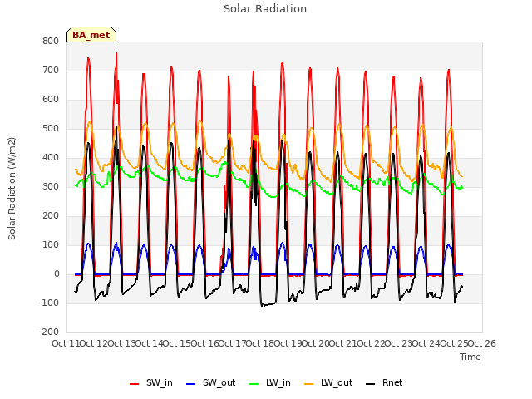Image resolution: width=532 pixels, height=399 pixels.
Task: Click the Oct 15 x-axis tick label
Action: tap(176, 343)
